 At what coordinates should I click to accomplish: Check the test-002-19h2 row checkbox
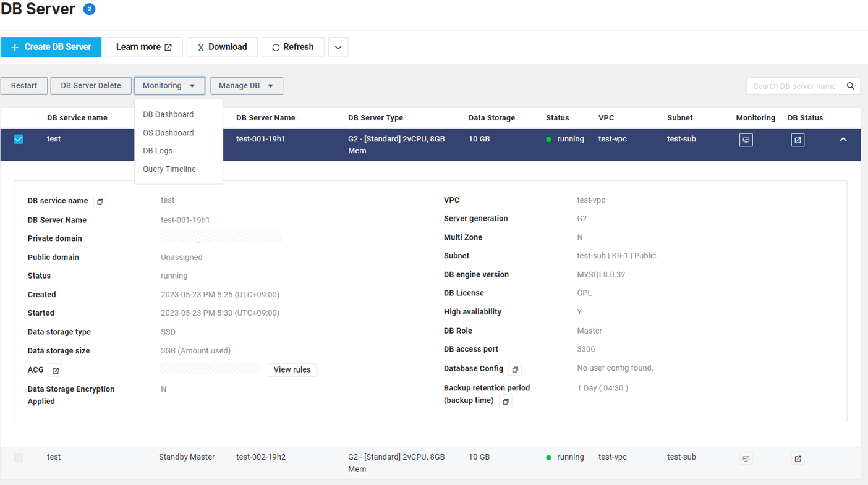point(19,457)
